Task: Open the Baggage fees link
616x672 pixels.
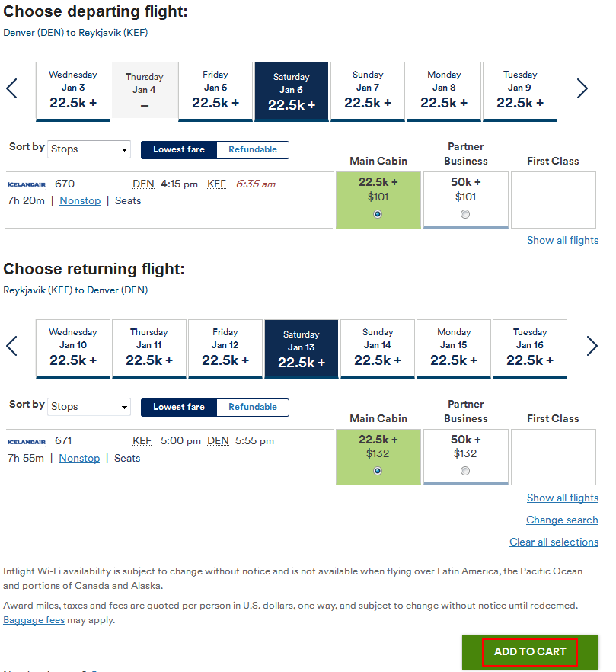Action: click(34, 620)
